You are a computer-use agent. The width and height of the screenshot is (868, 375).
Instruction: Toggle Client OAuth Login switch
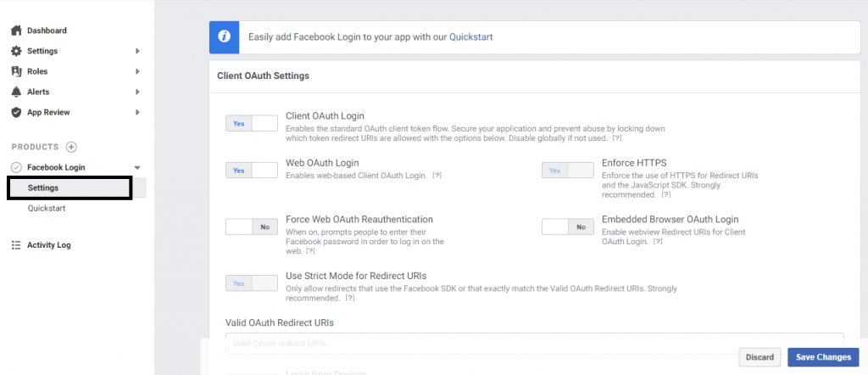[251, 123]
